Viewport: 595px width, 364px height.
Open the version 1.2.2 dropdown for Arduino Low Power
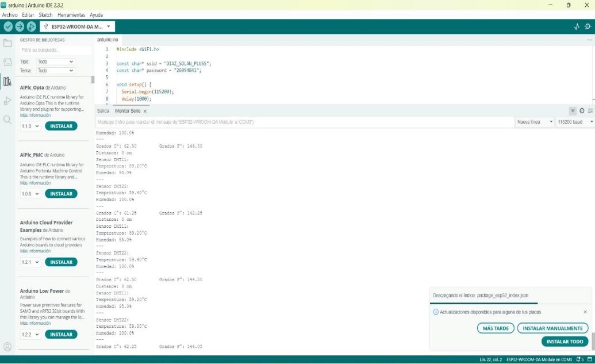tap(30, 335)
